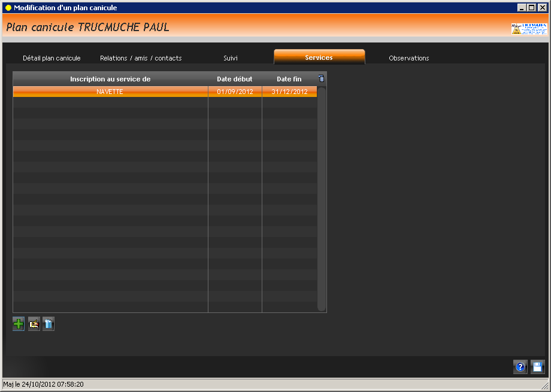This screenshot has width=551, height=392.
Task: Click the yellow window icon in title bar
Action: (8, 8)
